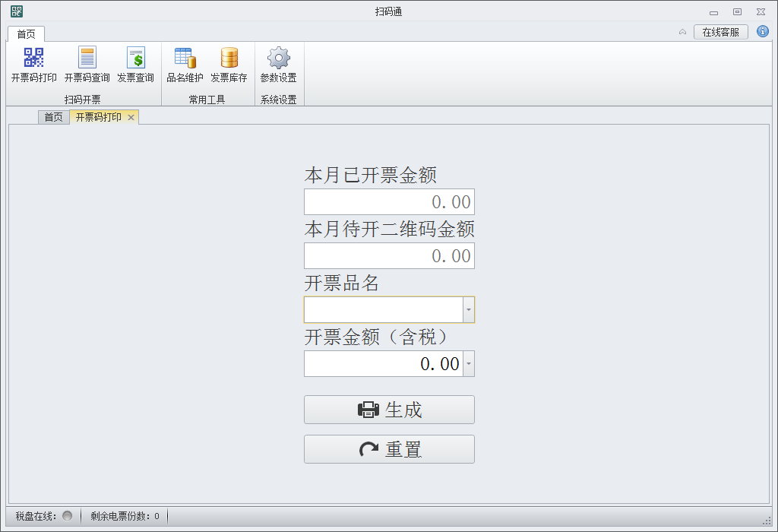This screenshot has width=778, height=532.
Task: Close the 开票码打印 tab
Action: (131, 117)
